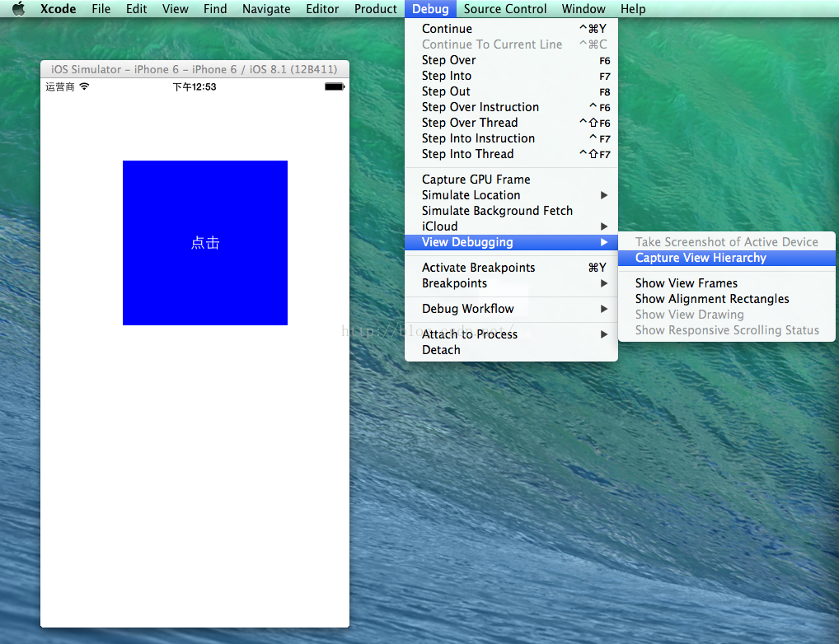Tap the blue 点击 button in simulator
This screenshot has height=644, width=839.
205,243
